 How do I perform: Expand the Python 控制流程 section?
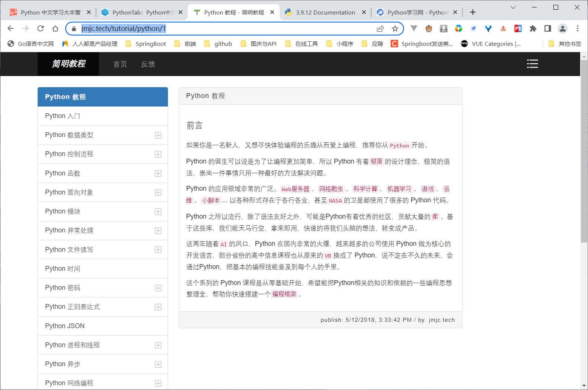[158, 154]
